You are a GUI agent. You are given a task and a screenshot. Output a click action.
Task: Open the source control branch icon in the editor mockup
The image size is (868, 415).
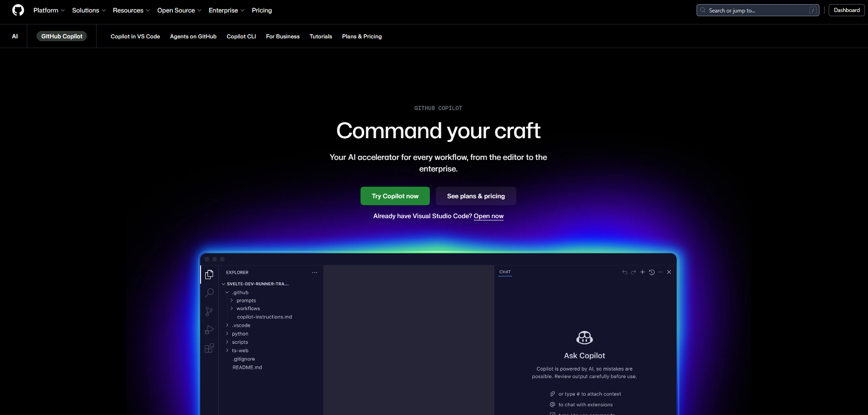pyautogui.click(x=209, y=311)
